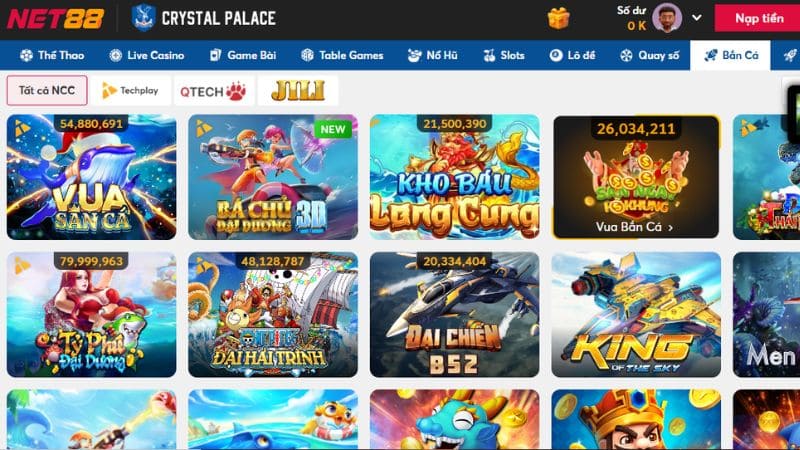The height and width of the screenshot is (450, 800).
Task: Select the QTECH provider filter
Action: 213,91
